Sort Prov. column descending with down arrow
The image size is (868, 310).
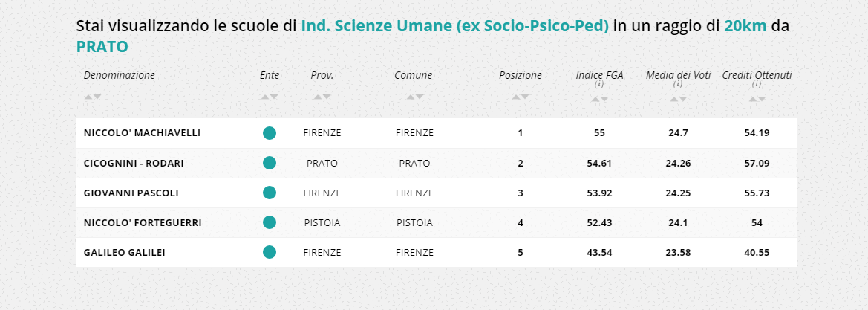(327, 97)
